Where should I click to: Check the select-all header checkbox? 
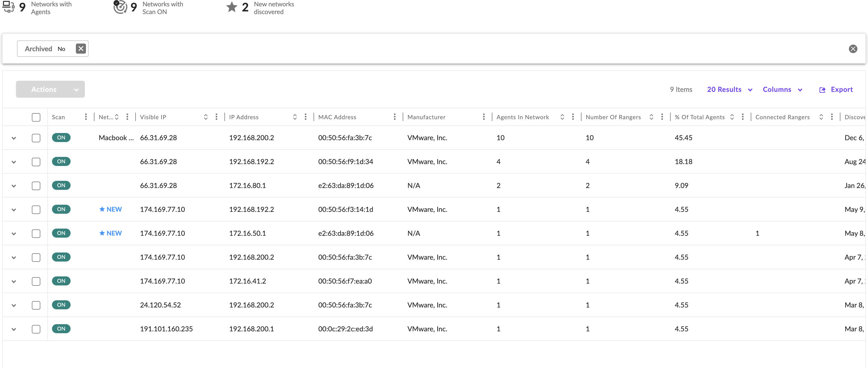point(36,117)
